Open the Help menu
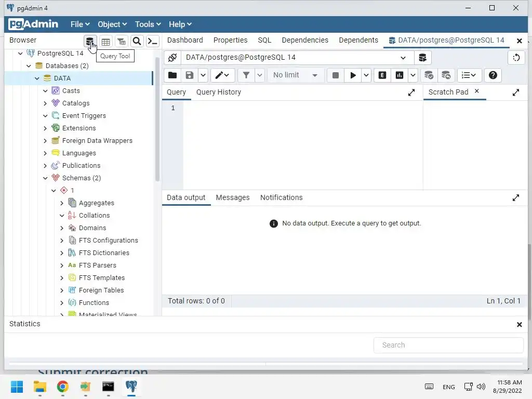This screenshot has width=532, height=399. [x=180, y=24]
